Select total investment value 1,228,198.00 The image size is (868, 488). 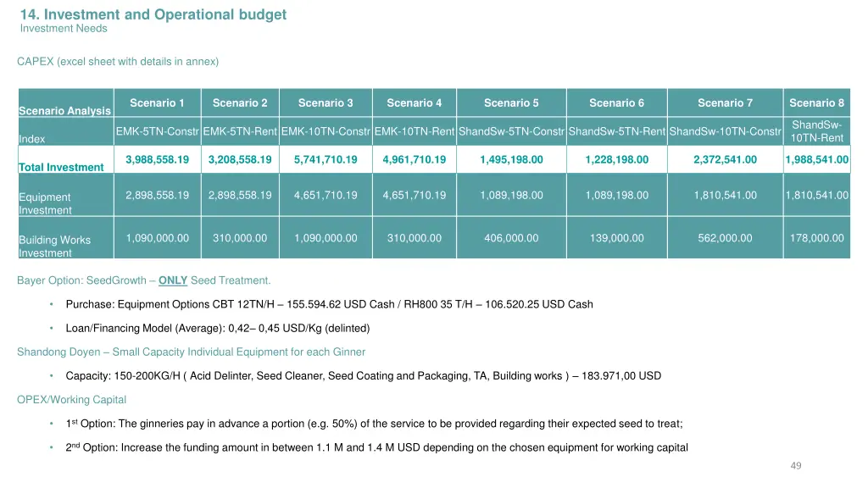point(617,160)
